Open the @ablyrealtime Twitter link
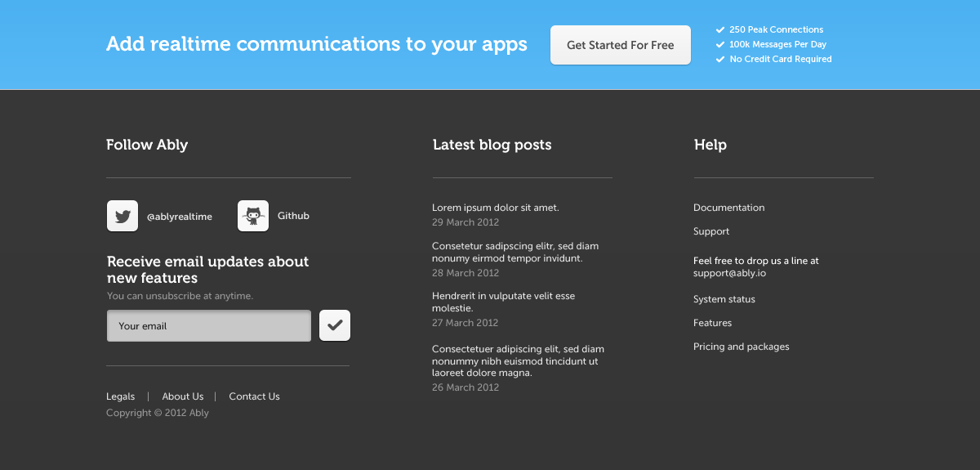The width and height of the screenshot is (980, 470). click(180, 217)
